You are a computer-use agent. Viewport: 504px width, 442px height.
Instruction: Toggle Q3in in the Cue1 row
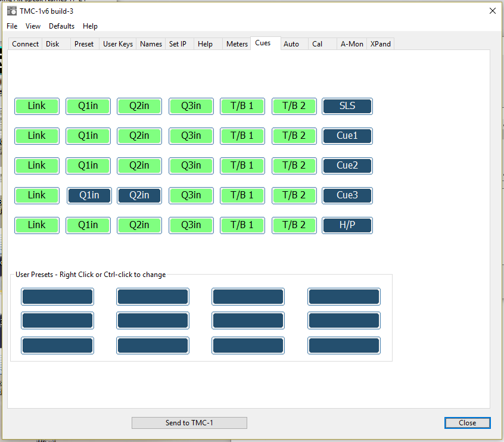coord(191,136)
